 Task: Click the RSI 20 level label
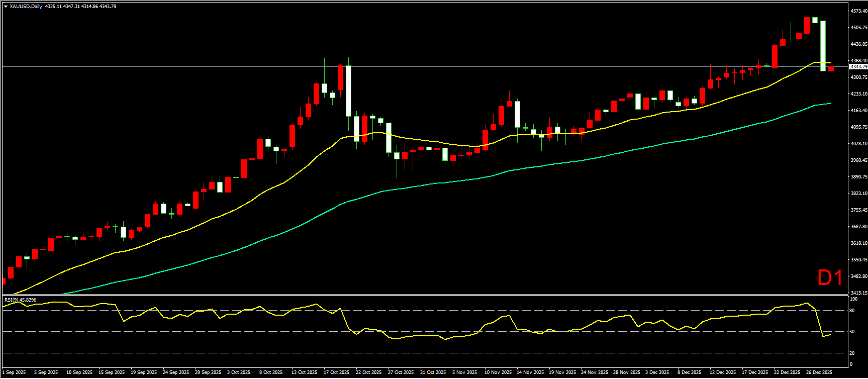click(852, 353)
